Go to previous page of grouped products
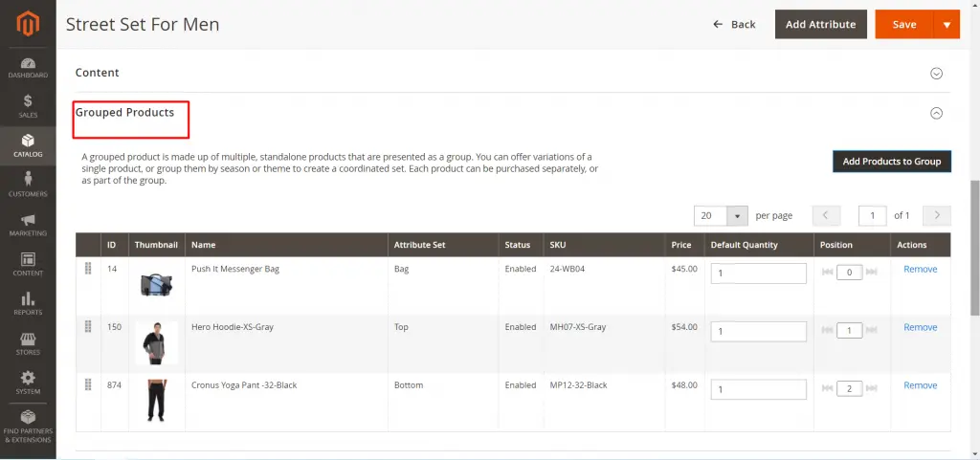 (x=826, y=215)
